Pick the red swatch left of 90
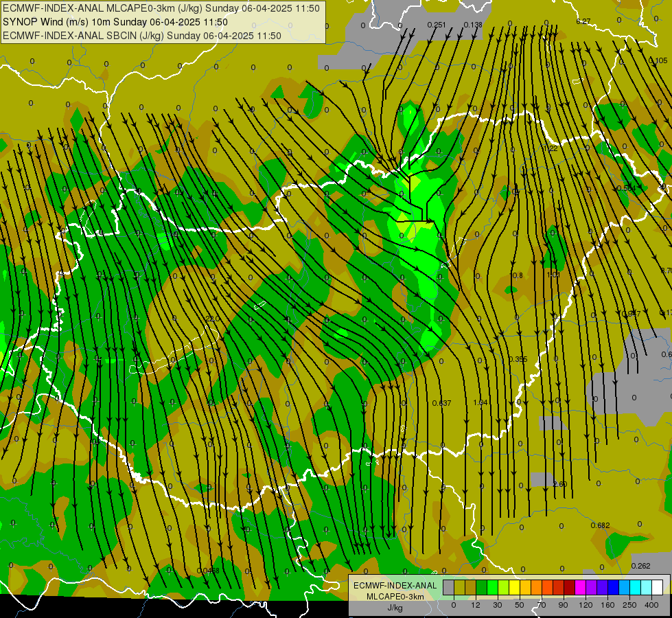This screenshot has width=672, height=618. pyautogui.click(x=559, y=587)
